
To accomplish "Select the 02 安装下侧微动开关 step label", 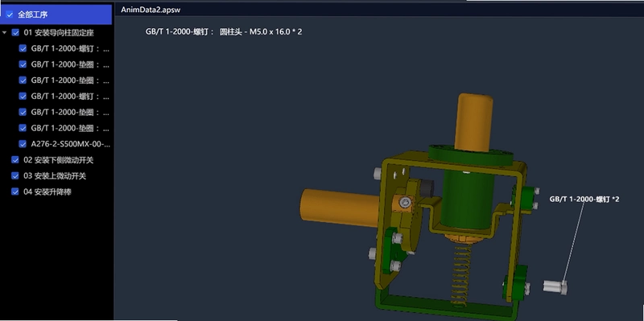I will coord(58,160).
